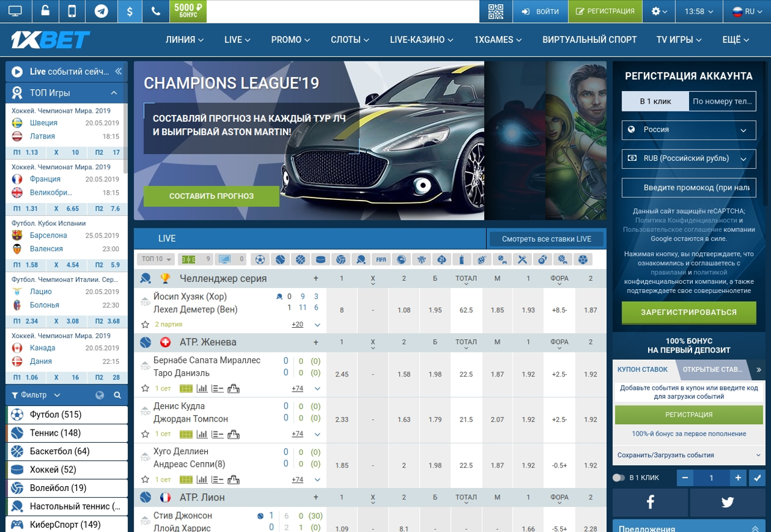This screenshot has height=532, width=771.
Task: Select Футбол (515) in sports list
Action: 67,415
